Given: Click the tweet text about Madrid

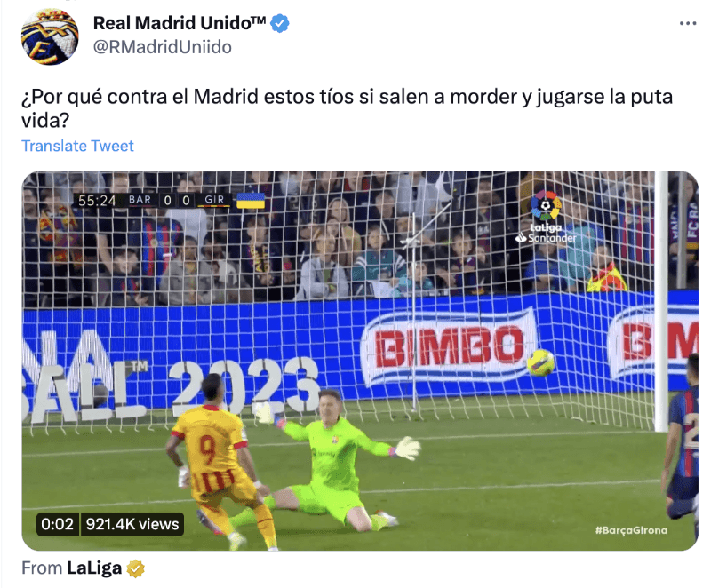Looking at the screenshot, I should coord(347,108).
